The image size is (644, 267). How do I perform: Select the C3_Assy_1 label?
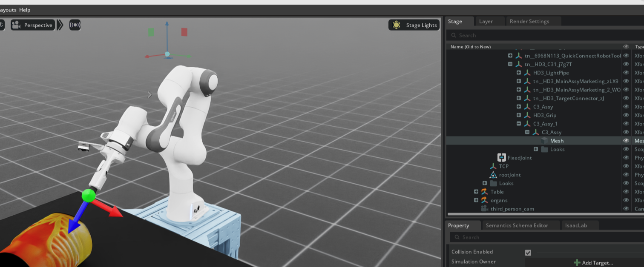(x=545, y=124)
